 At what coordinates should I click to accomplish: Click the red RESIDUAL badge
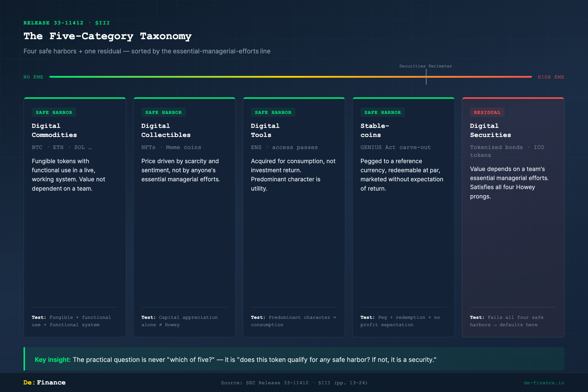pyautogui.click(x=487, y=112)
